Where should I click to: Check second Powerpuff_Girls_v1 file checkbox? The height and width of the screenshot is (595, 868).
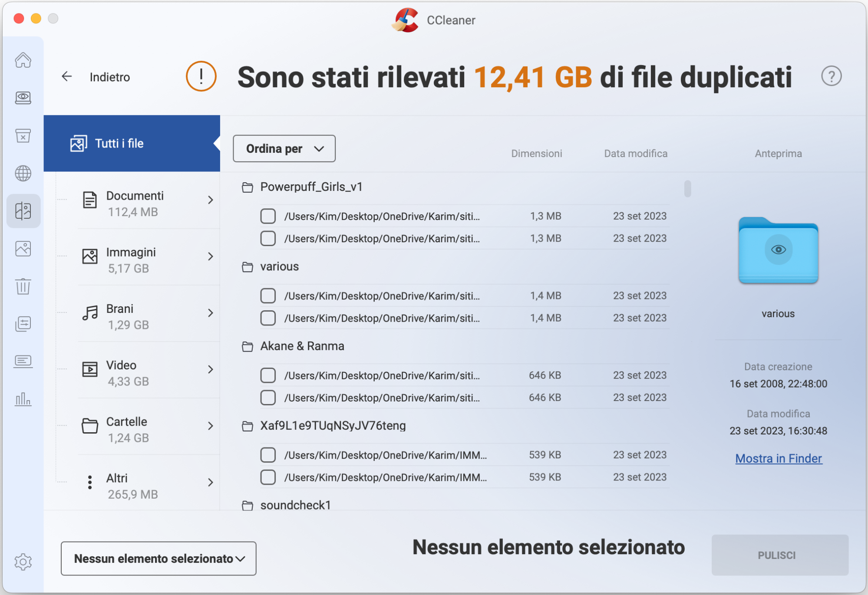point(268,238)
